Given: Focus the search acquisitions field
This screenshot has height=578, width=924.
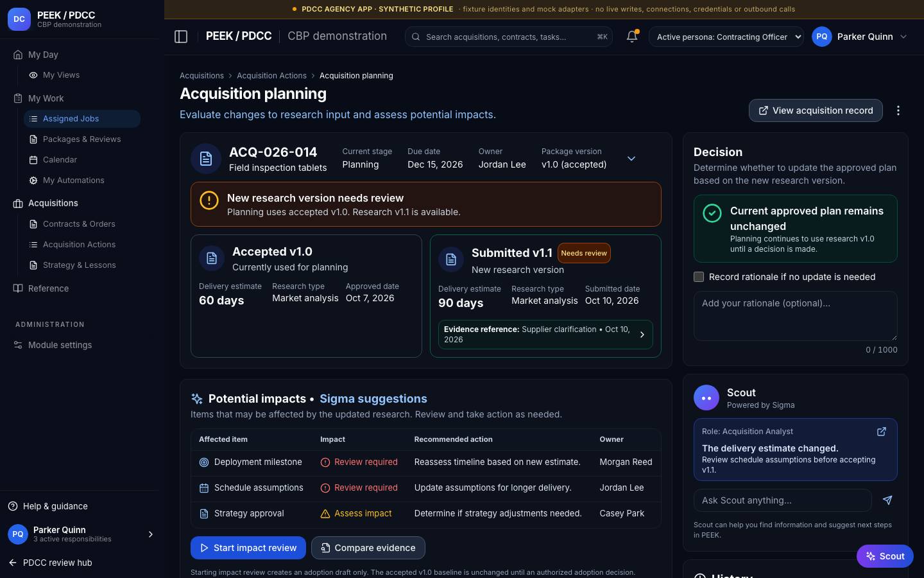Looking at the screenshot, I should tap(509, 37).
